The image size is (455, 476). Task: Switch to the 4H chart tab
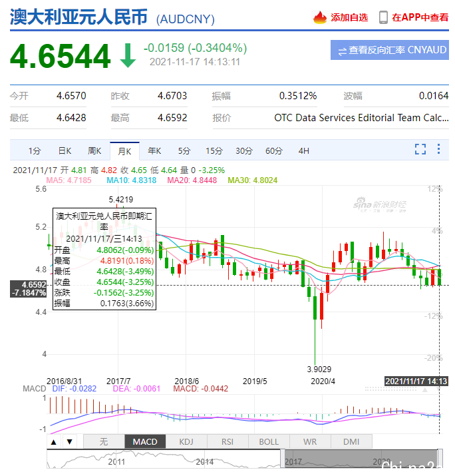(303, 151)
